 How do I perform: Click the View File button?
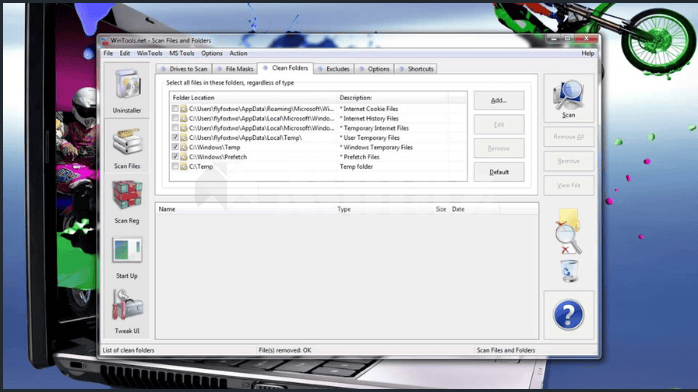(x=568, y=186)
